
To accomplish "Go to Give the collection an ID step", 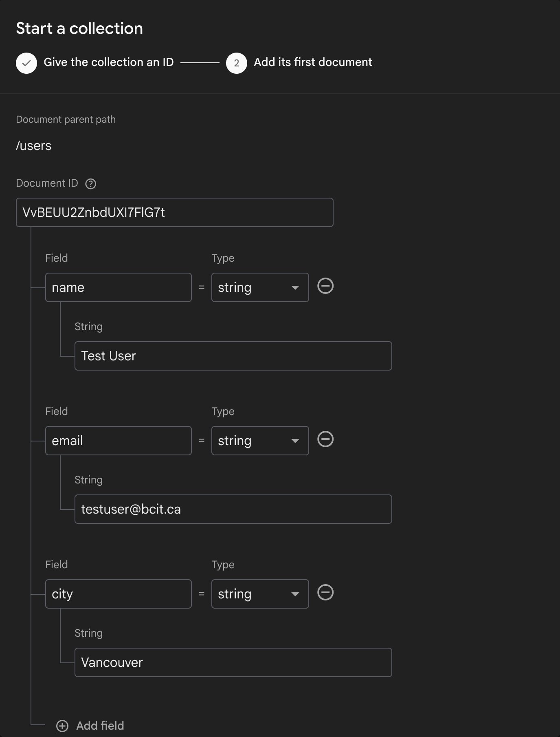I will pyautogui.click(x=109, y=62).
